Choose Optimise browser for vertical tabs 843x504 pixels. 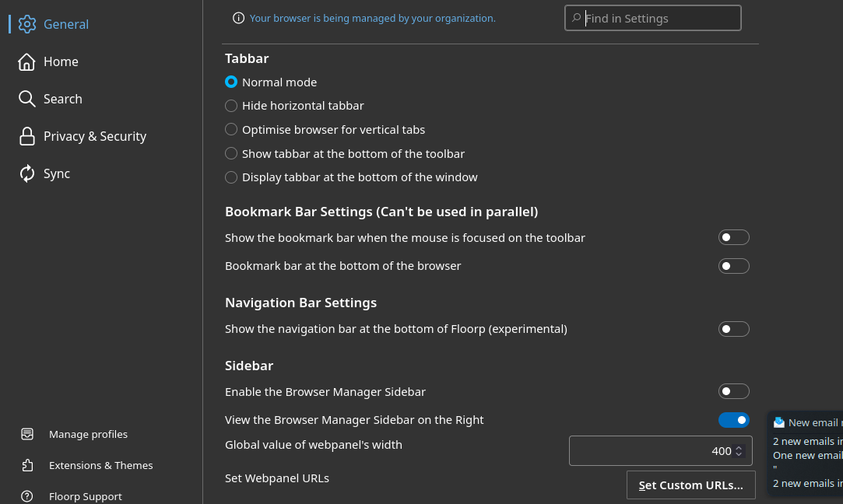point(231,129)
